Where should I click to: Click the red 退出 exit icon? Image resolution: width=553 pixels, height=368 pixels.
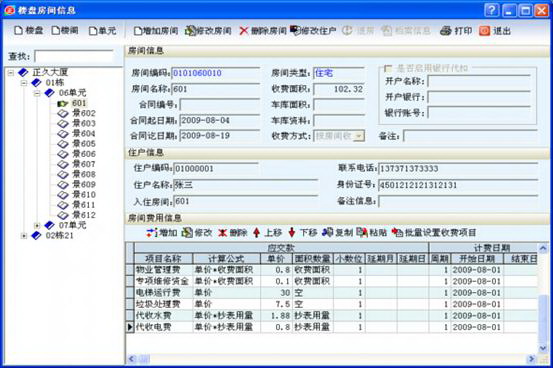(485, 31)
